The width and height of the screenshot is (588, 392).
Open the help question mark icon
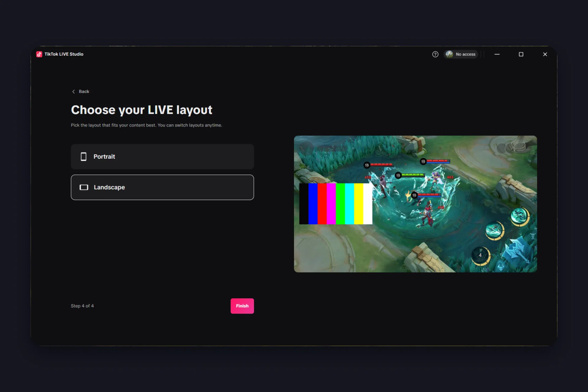point(435,54)
